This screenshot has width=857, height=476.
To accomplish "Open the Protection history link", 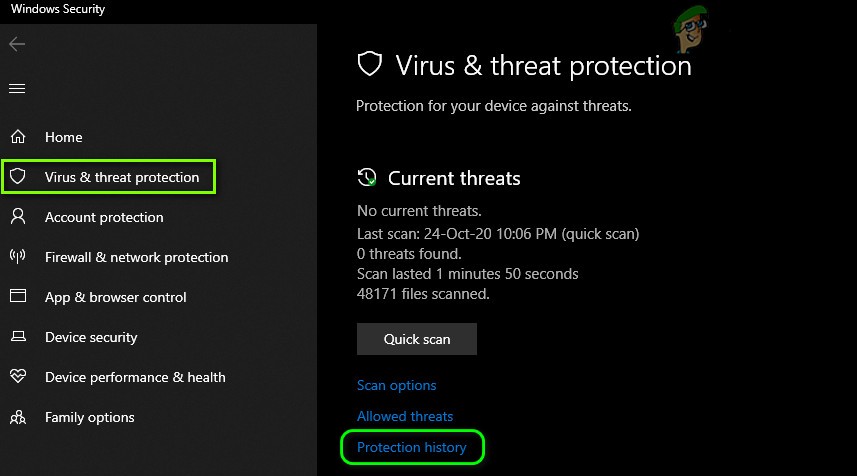I will tap(412, 447).
